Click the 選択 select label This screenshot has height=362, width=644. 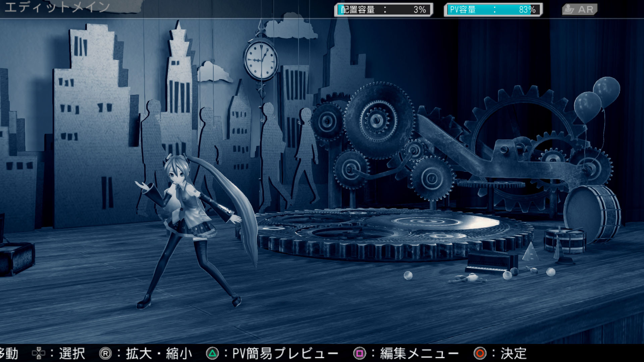pyautogui.click(x=72, y=353)
